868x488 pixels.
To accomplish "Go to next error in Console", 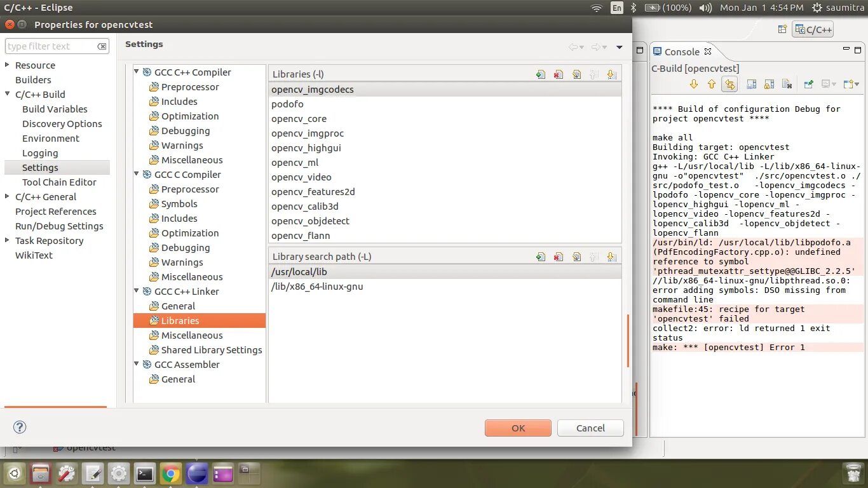I will pos(694,84).
